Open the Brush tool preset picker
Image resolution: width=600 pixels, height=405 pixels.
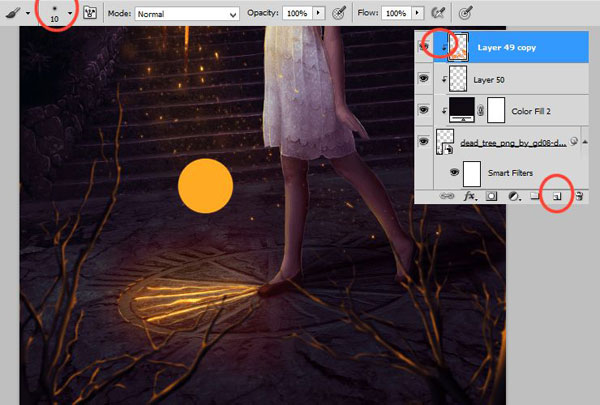pyautogui.click(x=17, y=13)
